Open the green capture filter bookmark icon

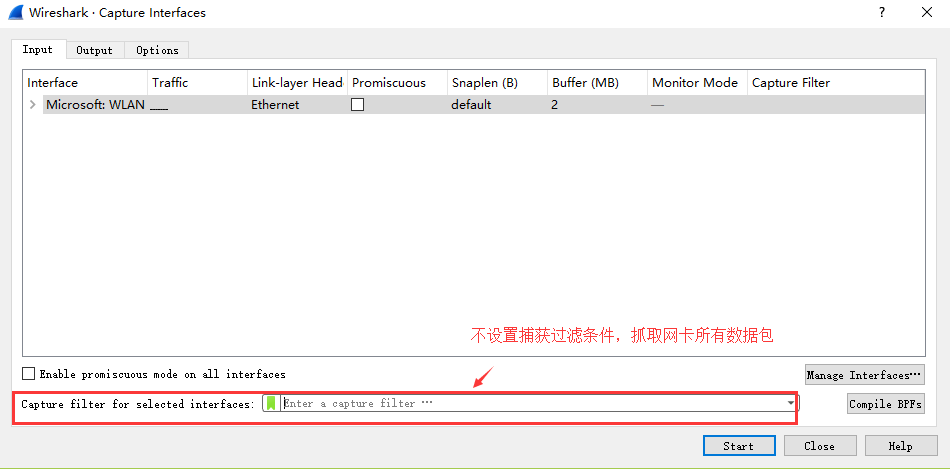pyautogui.click(x=271, y=403)
